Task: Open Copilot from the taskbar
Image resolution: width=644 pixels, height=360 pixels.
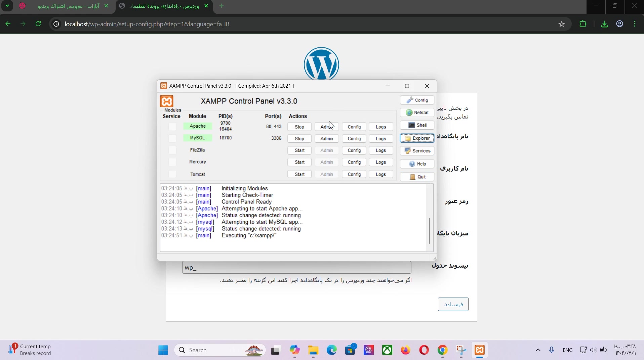Action: pyautogui.click(x=295, y=350)
